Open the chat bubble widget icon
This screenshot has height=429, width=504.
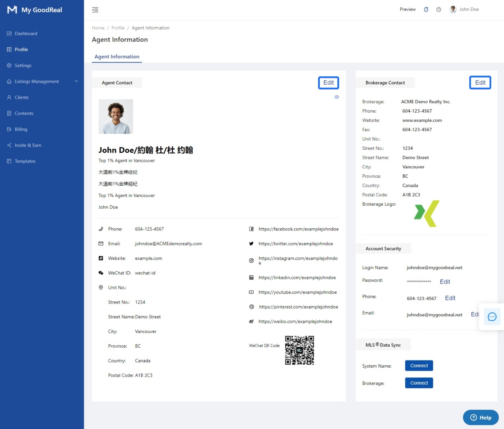492,317
